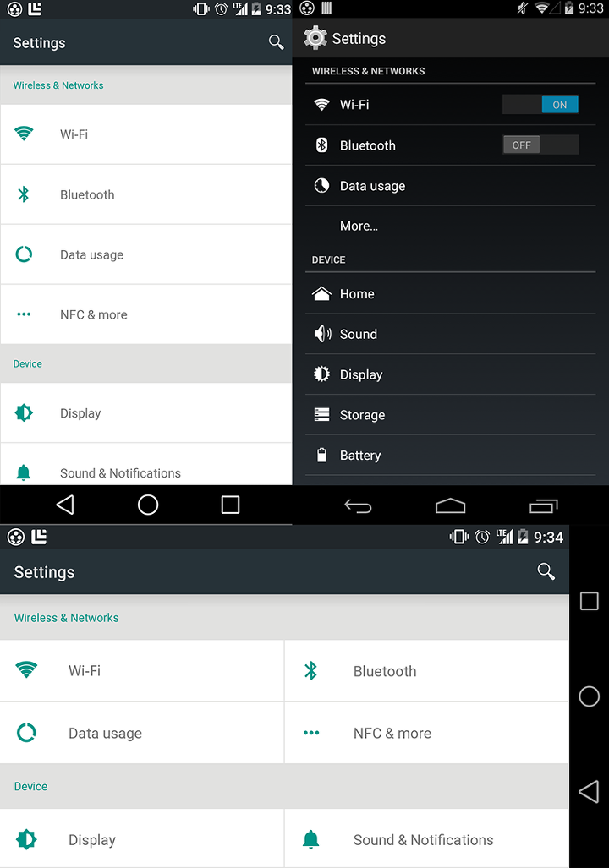This screenshot has width=609, height=868.
Task: Open search in bottom landscape Settings screen
Action: (546, 571)
